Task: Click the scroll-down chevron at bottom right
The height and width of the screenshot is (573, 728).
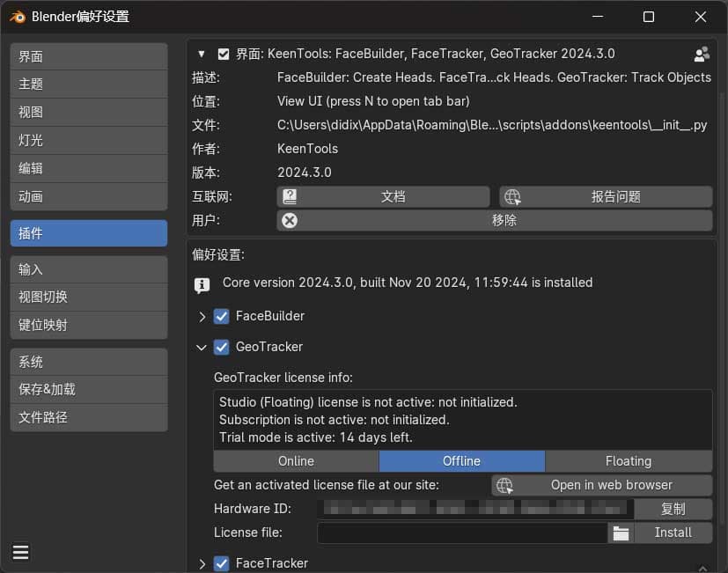Action: tap(702, 568)
